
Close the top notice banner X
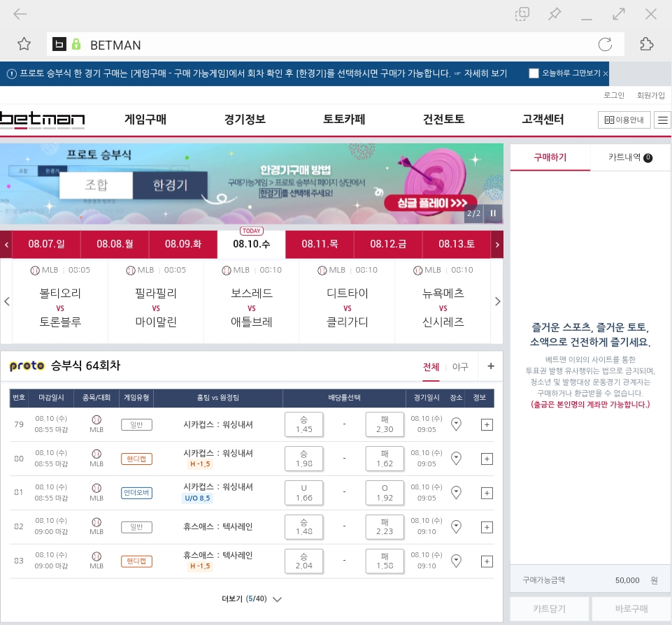click(x=605, y=73)
